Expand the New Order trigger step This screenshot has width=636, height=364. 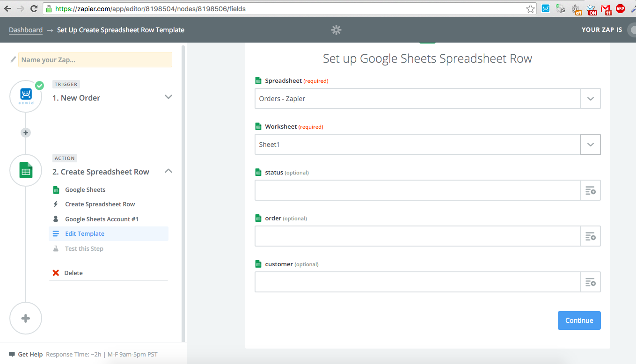(x=168, y=97)
